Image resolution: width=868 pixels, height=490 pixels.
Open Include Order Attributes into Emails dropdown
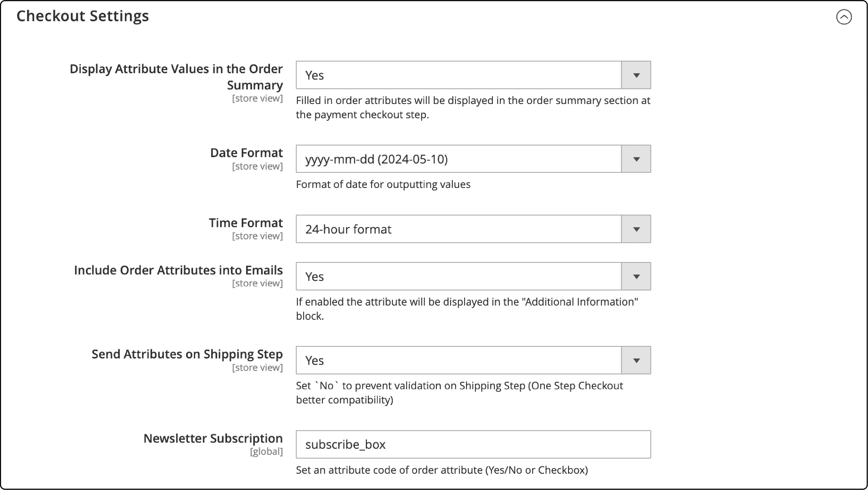tap(473, 276)
